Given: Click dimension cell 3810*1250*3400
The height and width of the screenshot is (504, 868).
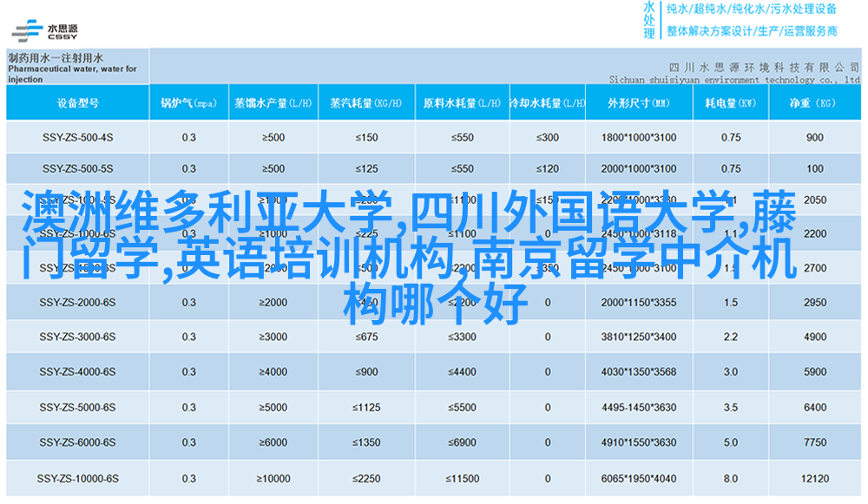Looking at the screenshot, I should point(639,337).
